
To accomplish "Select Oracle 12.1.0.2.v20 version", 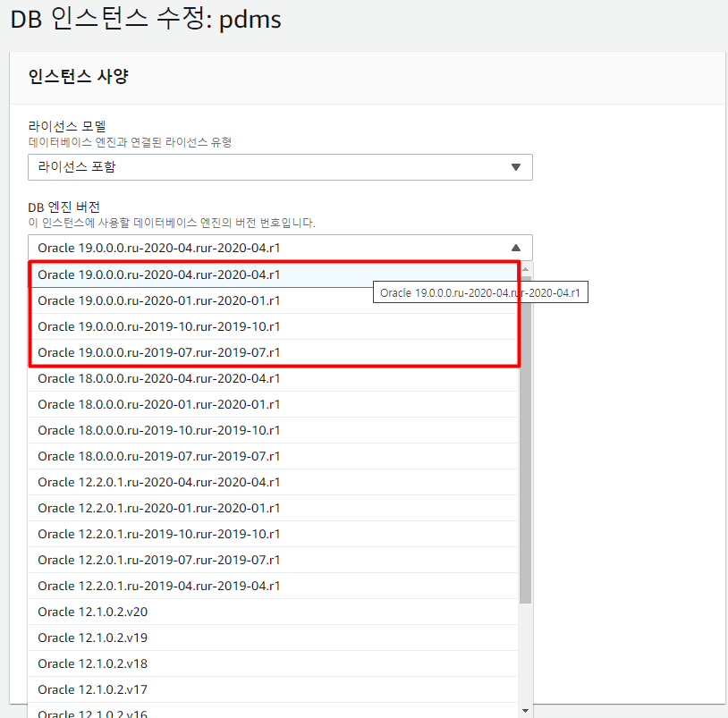I will 273,612.
